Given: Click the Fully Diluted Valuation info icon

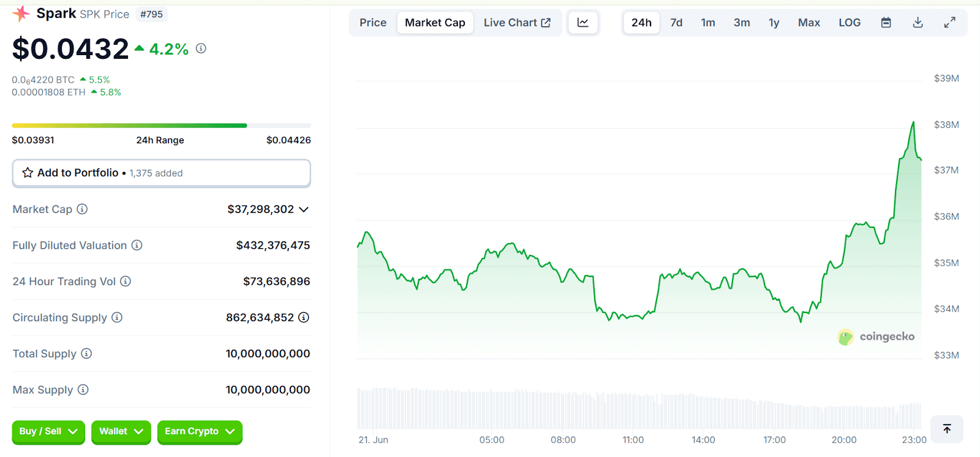Looking at the screenshot, I should (x=137, y=245).
